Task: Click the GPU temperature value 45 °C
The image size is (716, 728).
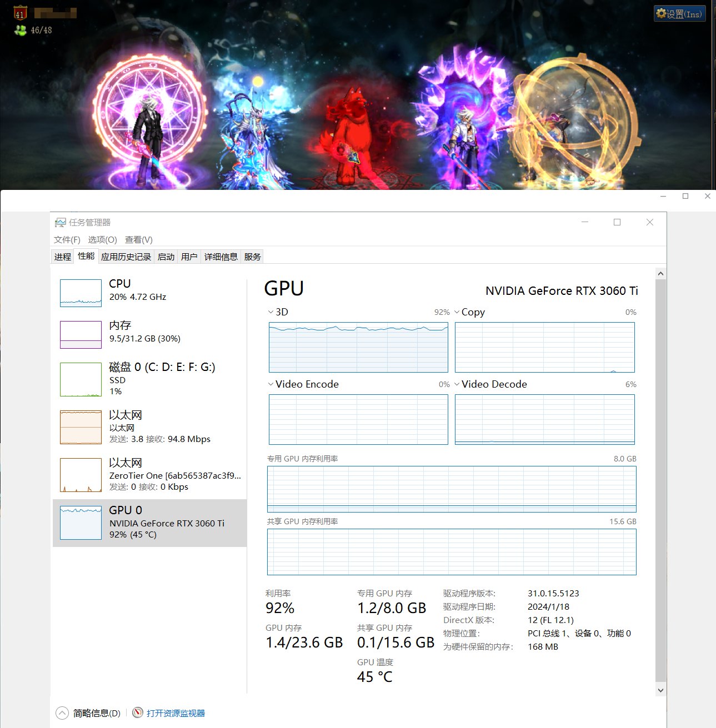Action: tap(375, 677)
